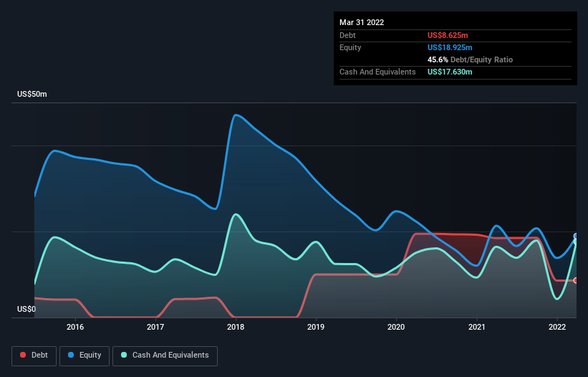588x377 pixels.
Task: Click the US$8.625m debt value
Action: tap(448, 35)
